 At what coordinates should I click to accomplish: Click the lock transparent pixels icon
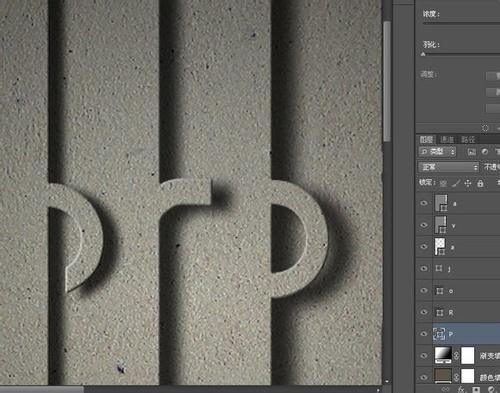(x=443, y=183)
